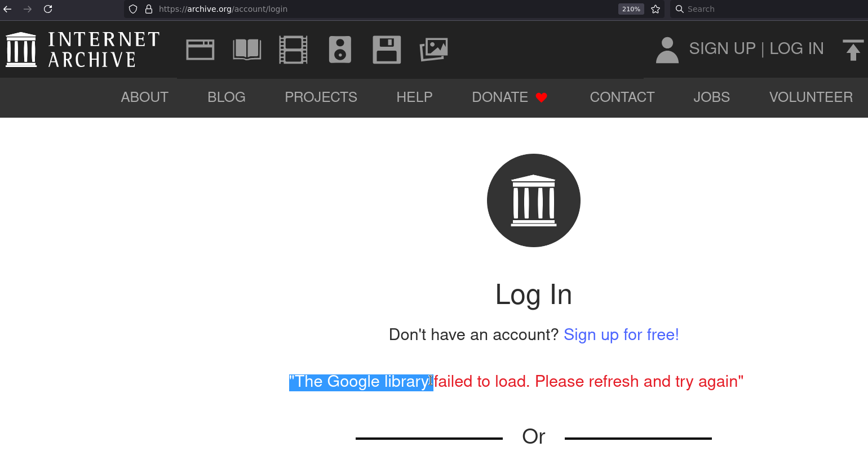Open the BLOG menu item
Viewport: 868px width, 460px height.
(227, 97)
